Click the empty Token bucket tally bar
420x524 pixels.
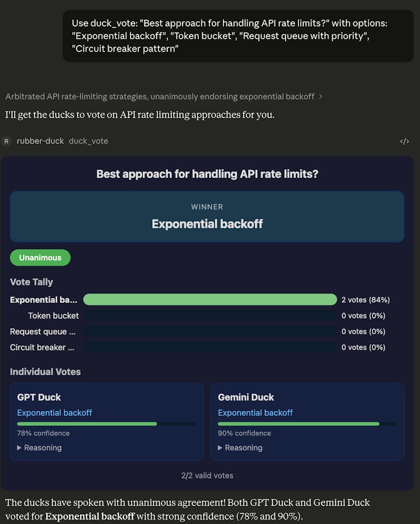210,316
